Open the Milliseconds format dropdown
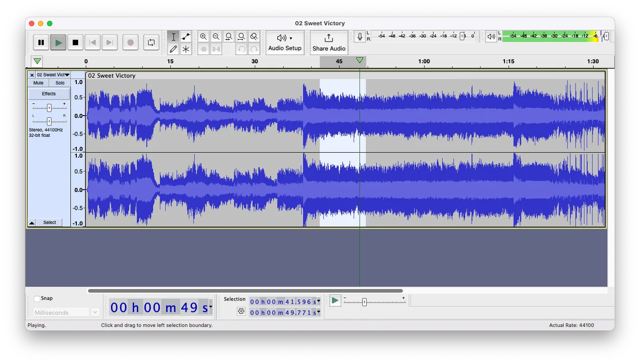 [95, 312]
